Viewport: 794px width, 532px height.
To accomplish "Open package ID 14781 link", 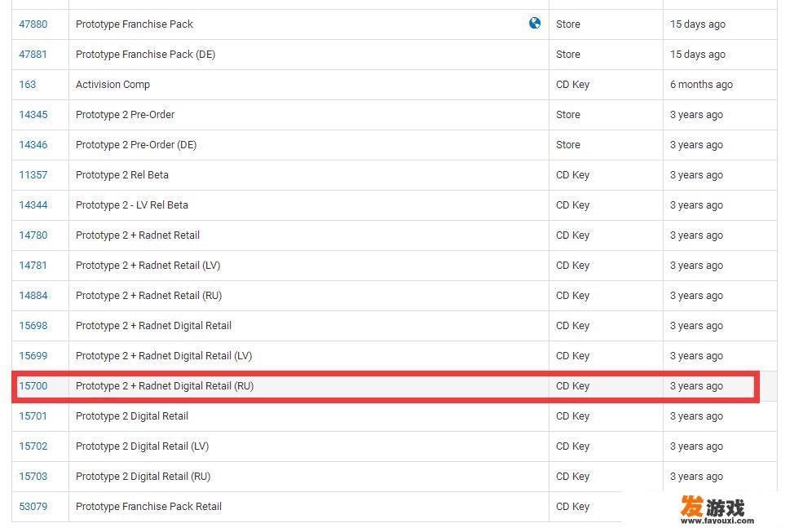I will 33,266.
